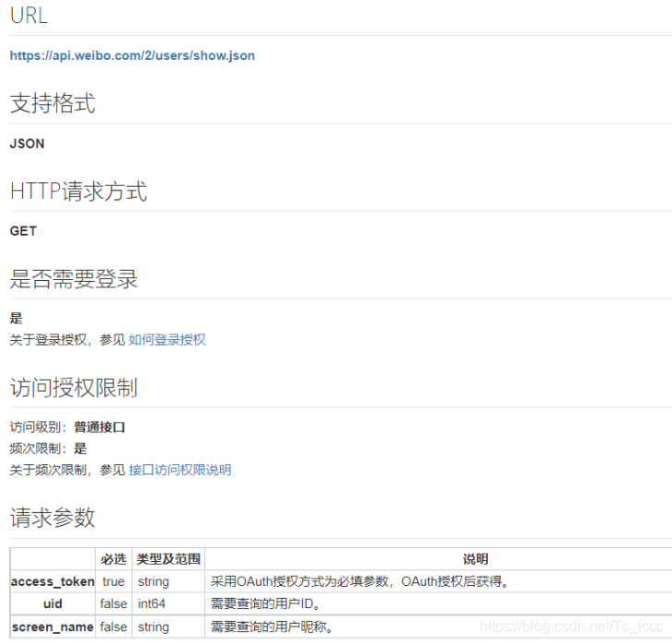Click the 说明 column header
This screenshot has height=643, width=672.
(x=475, y=559)
